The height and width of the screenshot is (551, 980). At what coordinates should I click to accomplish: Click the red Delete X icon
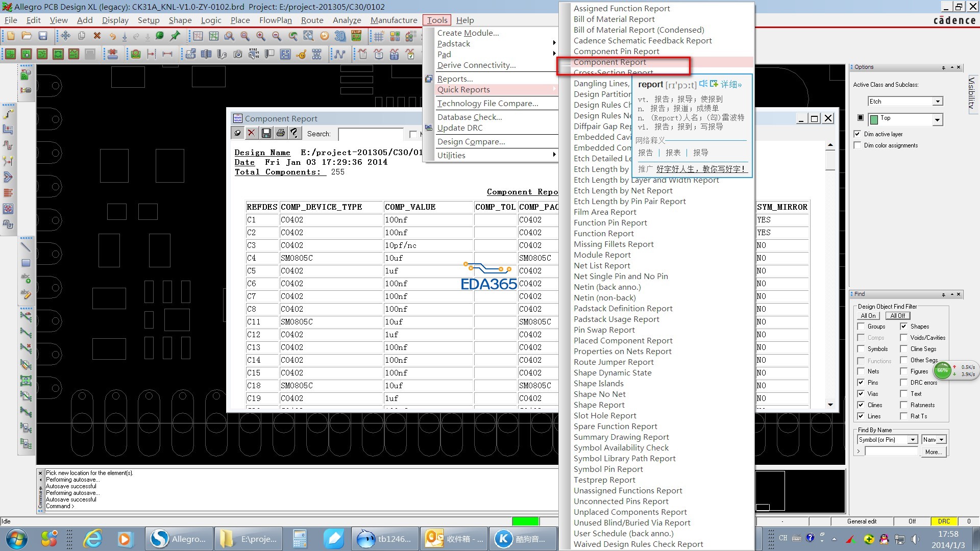[97, 36]
